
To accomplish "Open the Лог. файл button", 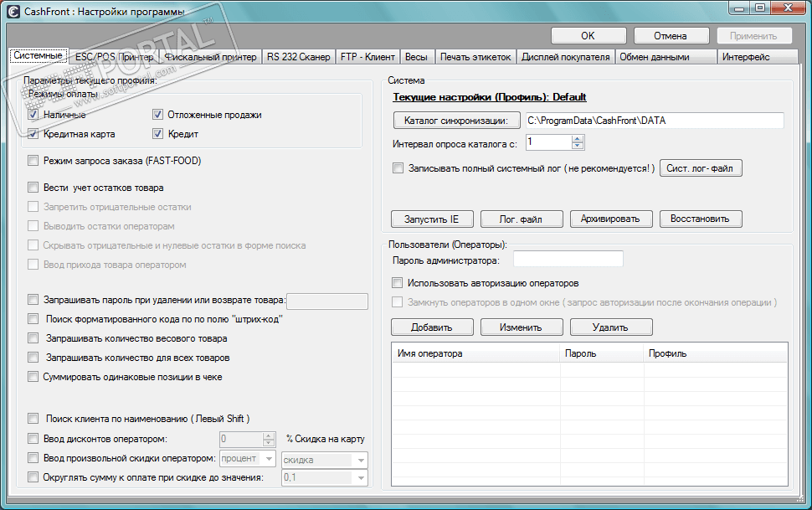I will 522,219.
